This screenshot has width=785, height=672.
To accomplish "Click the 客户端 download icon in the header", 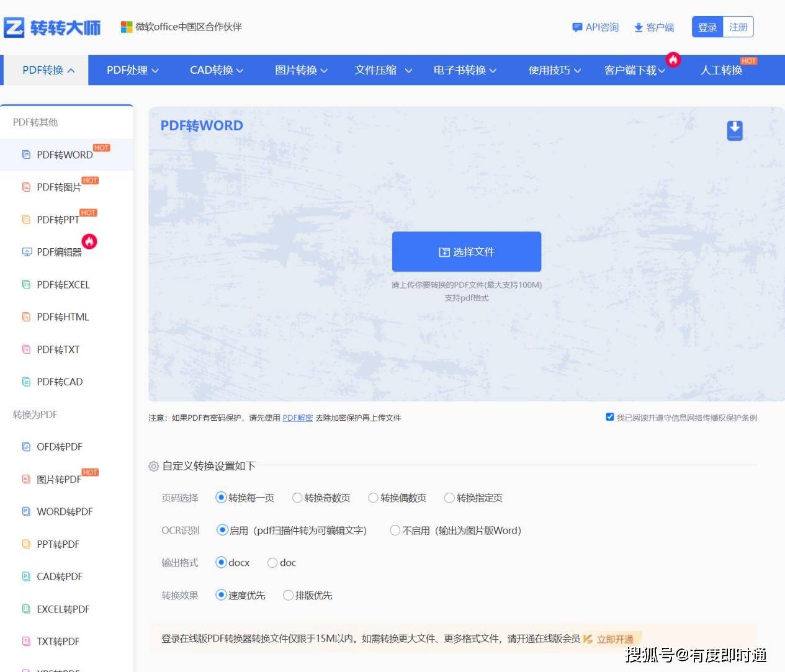I will pyautogui.click(x=639, y=27).
